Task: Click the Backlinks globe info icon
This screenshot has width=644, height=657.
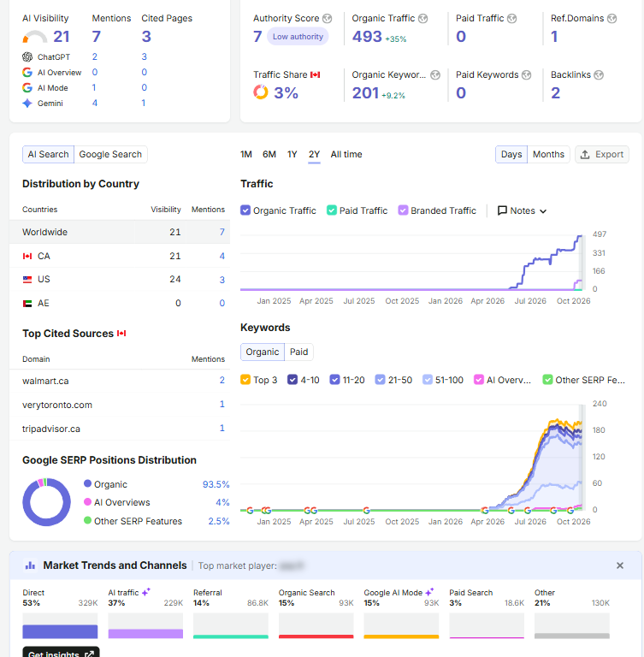Action: coord(600,75)
